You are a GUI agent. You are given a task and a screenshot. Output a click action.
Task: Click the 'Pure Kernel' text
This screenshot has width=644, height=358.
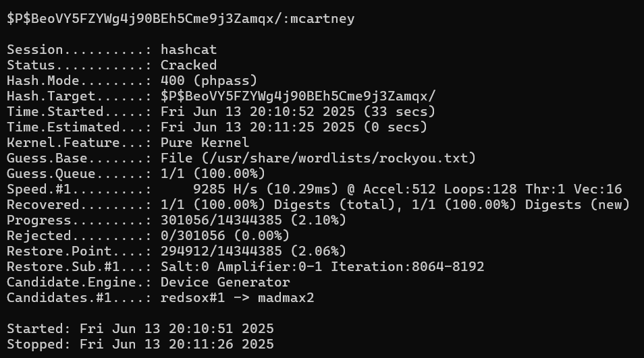pos(205,143)
